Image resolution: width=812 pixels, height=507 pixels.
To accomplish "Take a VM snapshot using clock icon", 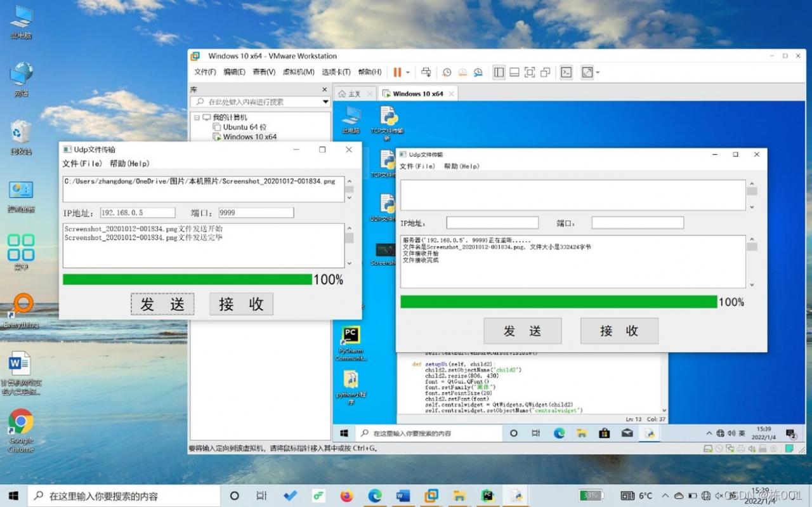I will [x=447, y=72].
